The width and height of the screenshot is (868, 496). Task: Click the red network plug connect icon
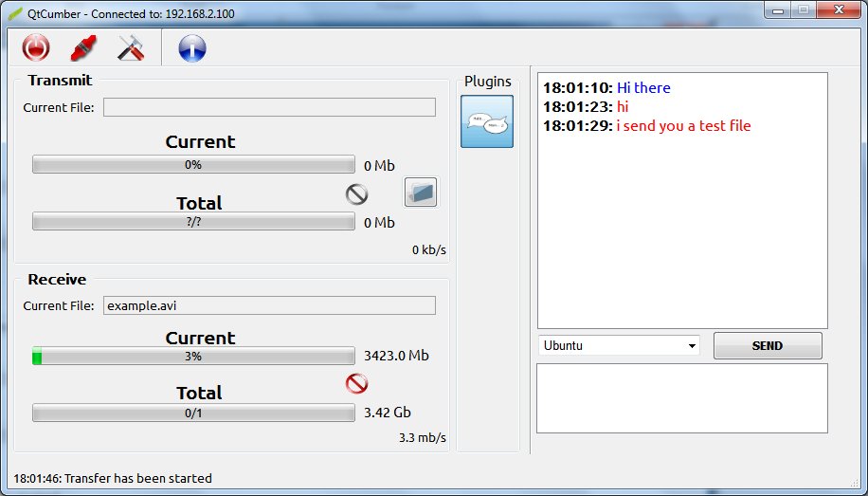click(x=83, y=47)
